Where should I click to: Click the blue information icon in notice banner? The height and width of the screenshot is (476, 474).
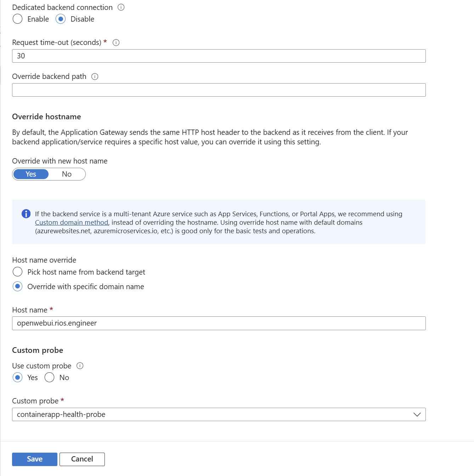(x=26, y=214)
